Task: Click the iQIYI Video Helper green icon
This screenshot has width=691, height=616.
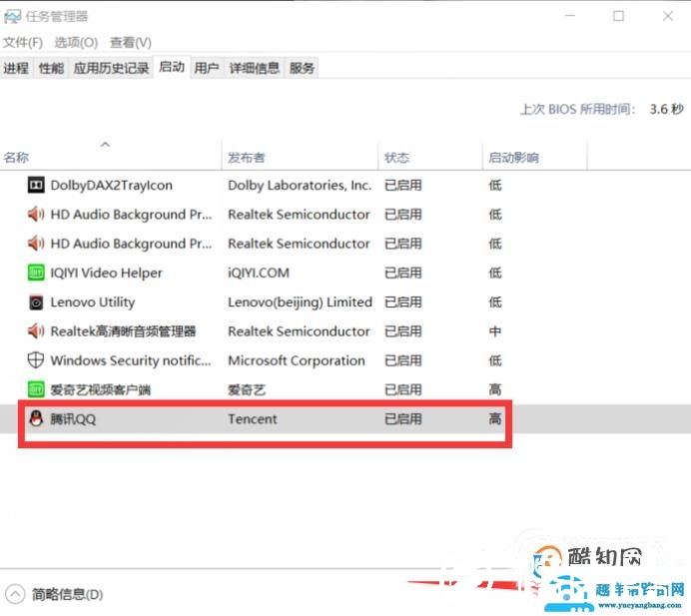Action: (x=36, y=273)
